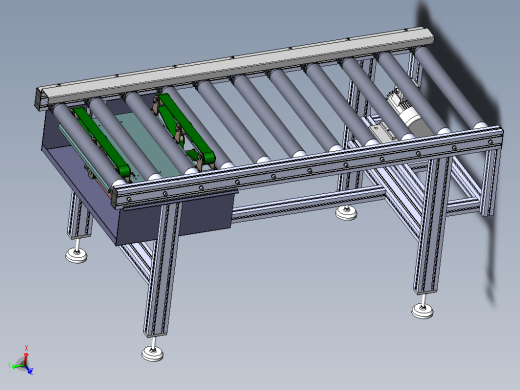Click the coordinate axis triad
The height and width of the screenshot is (390, 520).
point(21,361)
